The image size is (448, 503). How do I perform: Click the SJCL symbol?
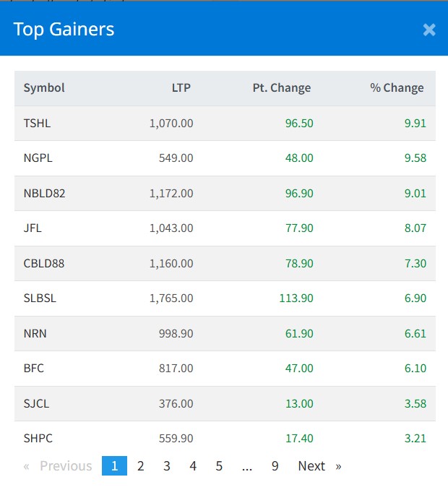pos(36,403)
